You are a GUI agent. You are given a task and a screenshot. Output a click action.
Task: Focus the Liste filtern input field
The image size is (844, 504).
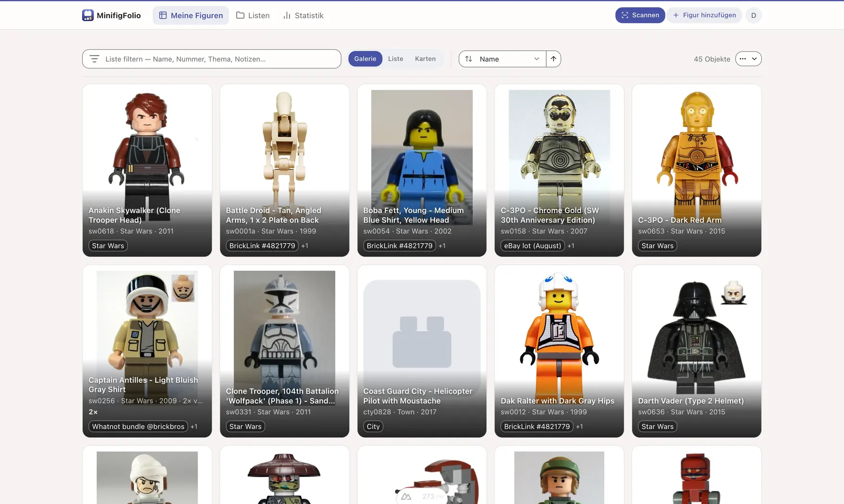tap(211, 59)
